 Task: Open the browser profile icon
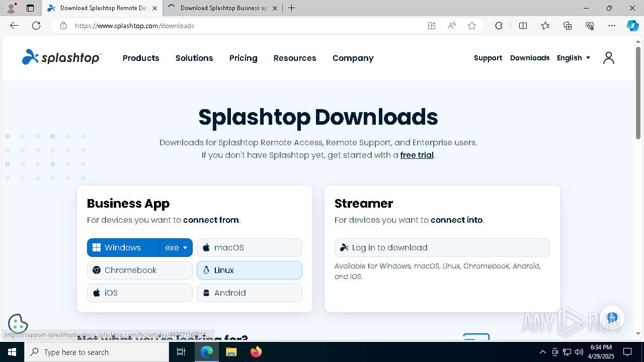pos(11,8)
